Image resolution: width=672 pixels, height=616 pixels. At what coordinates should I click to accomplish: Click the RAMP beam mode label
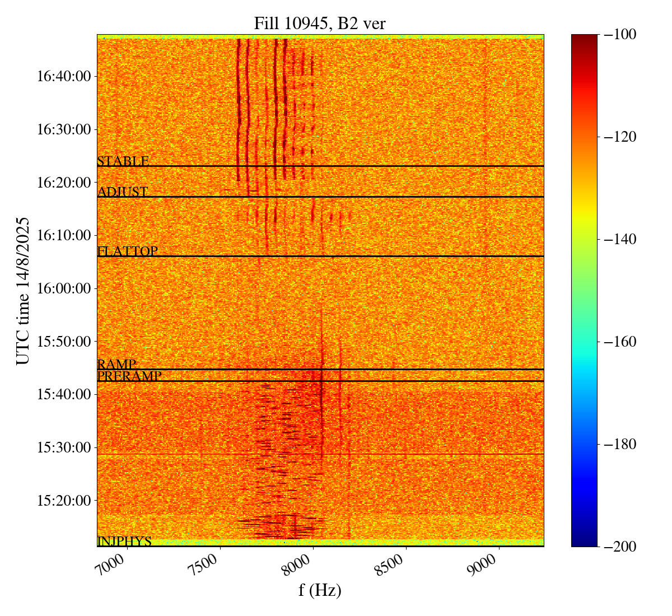(x=116, y=365)
